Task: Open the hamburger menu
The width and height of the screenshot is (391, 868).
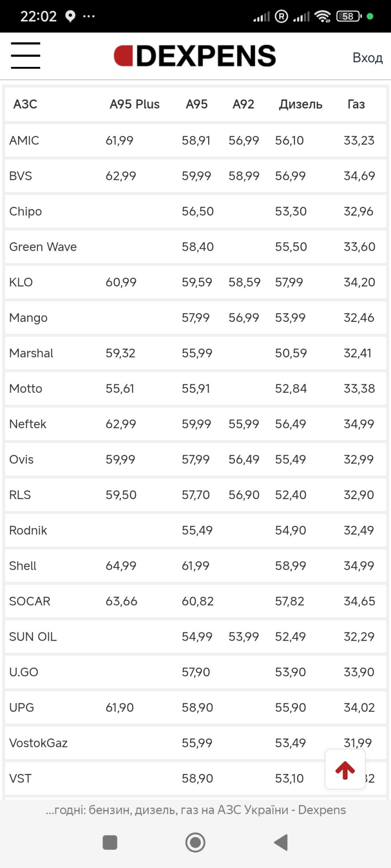Action: (x=25, y=56)
